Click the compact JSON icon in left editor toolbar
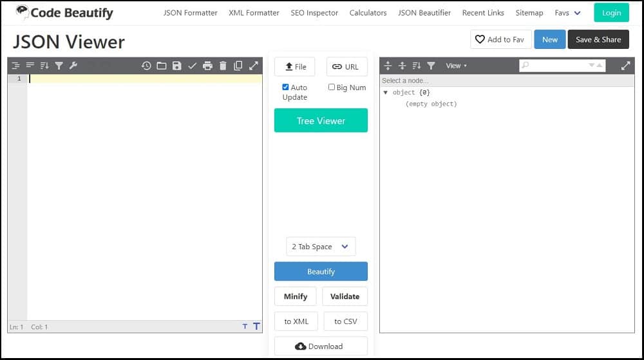This screenshot has height=360, width=644. click(30, 65)
